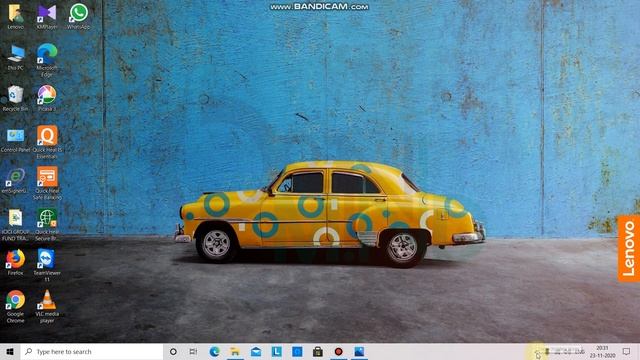Open Quick Heal Secure Browser shortcut
This screenshot has width=640, height=360.
click(x=47, y=224)
